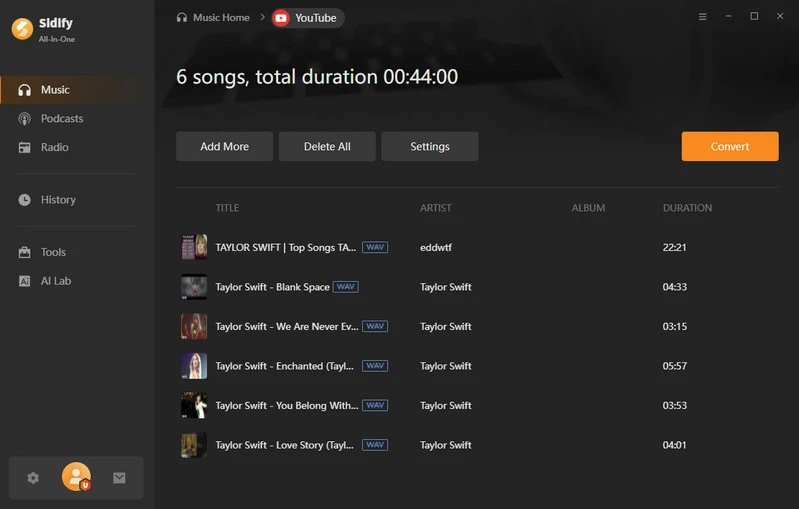Click thumbnail of Love Story song
The width and height of the screenshot is (799, 509).
click(194, 445)
